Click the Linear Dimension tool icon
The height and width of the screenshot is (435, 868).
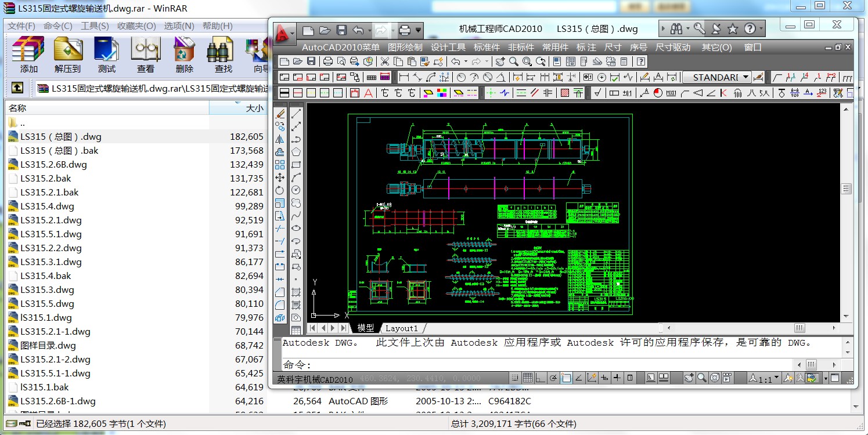pos(404,77)
